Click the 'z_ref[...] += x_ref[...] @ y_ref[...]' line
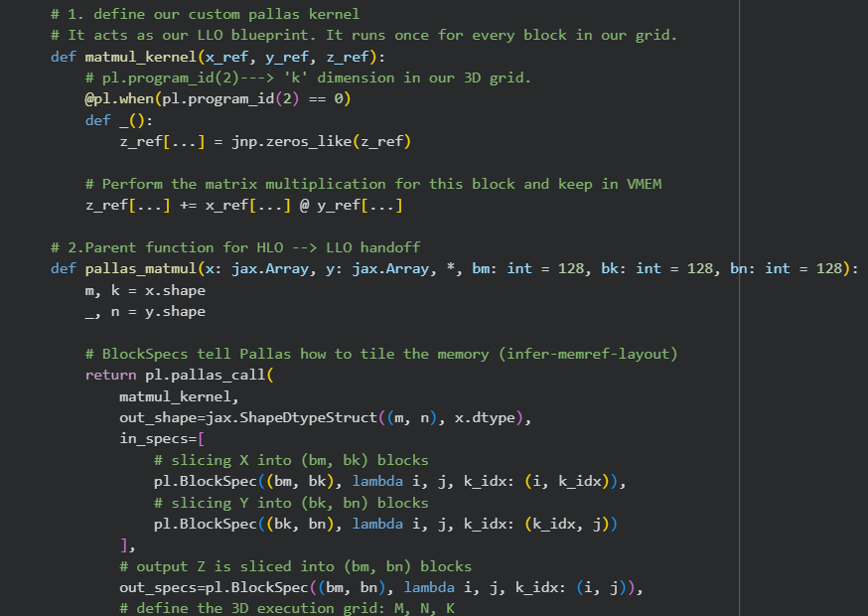 click(x=243, y=205)
